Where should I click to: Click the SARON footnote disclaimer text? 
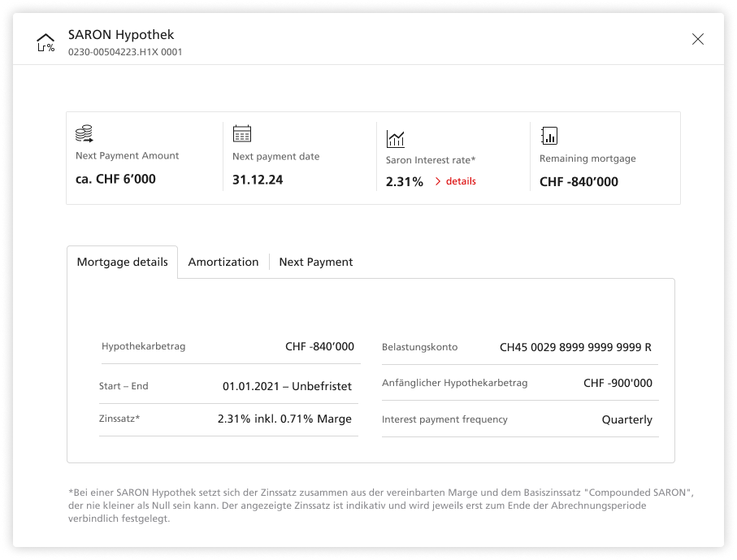pos(381,506)
